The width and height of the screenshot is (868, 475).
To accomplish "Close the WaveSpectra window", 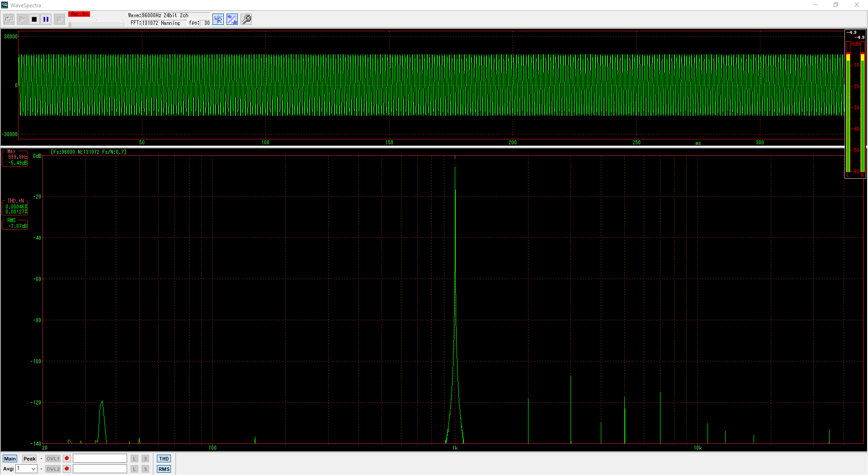I will [x=857, y=5].
